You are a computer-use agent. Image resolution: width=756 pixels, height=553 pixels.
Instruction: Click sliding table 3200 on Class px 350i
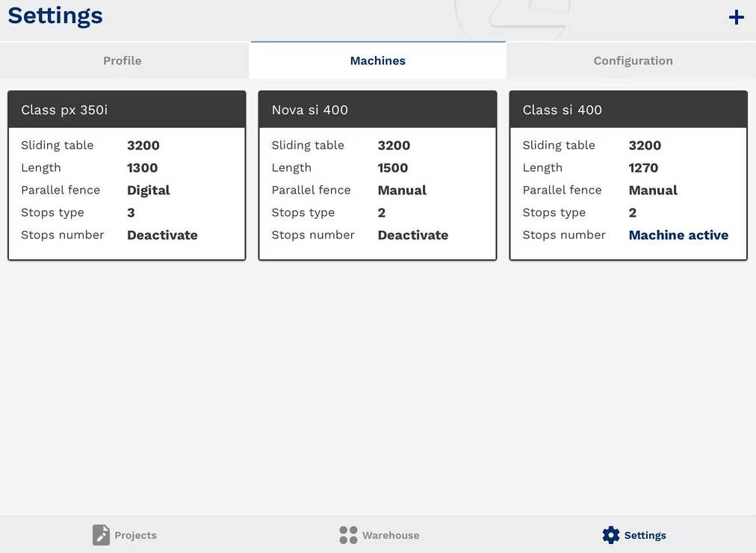tap(143, 146)
